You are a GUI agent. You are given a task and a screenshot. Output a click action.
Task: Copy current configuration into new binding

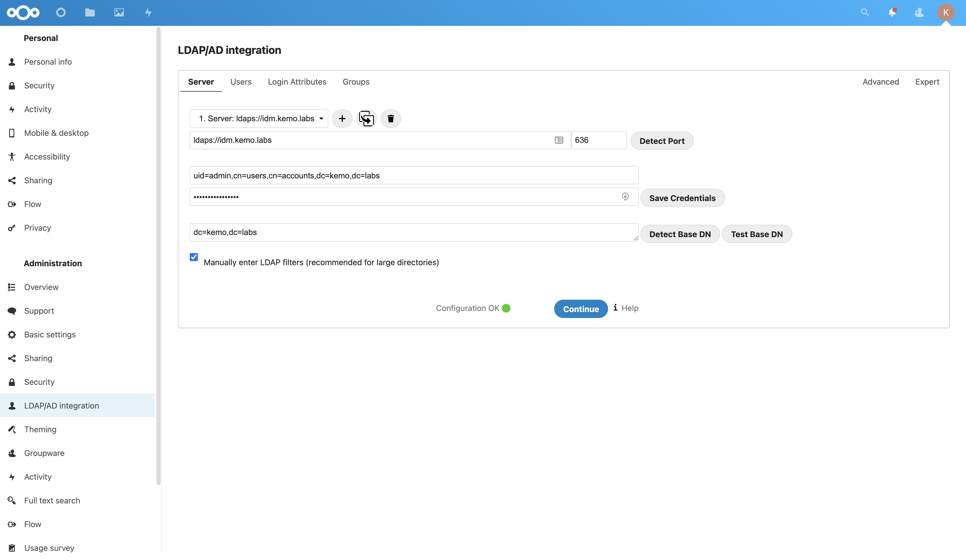coord(367,118)
